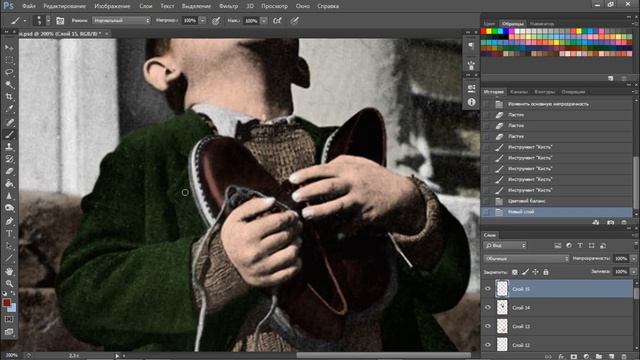Image resolution: width=640 pixels, height=360 pixels.
Task: Create new adjustment layer button
Action: [586, 356]
